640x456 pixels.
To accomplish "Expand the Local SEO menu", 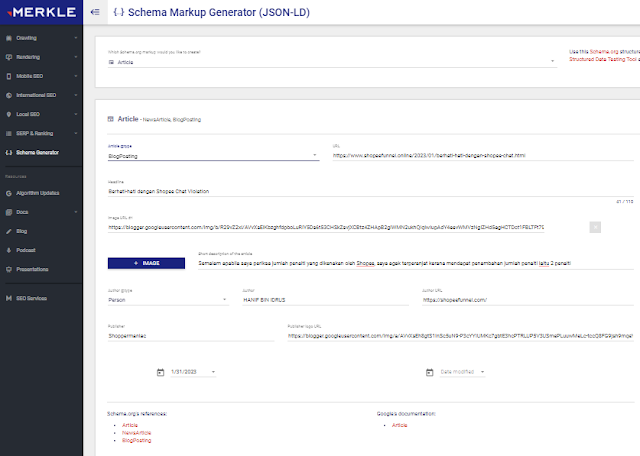I will (76, 114).
